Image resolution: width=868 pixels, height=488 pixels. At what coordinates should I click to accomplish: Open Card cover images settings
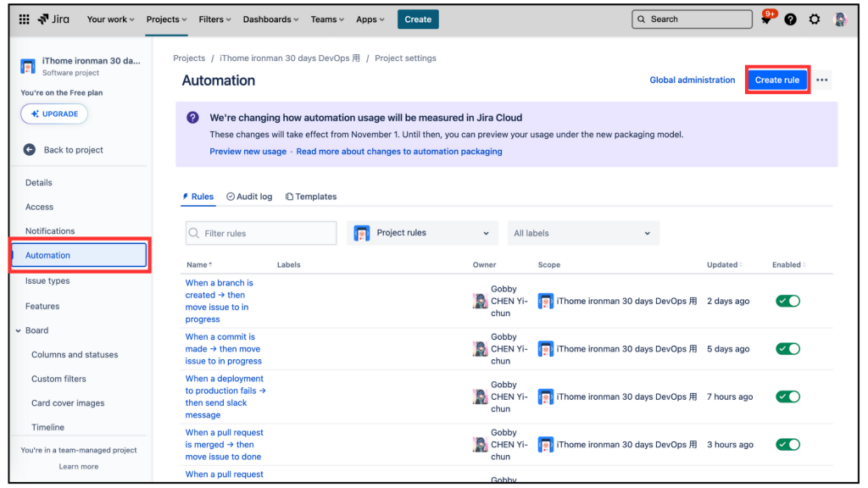coord(68,403)
